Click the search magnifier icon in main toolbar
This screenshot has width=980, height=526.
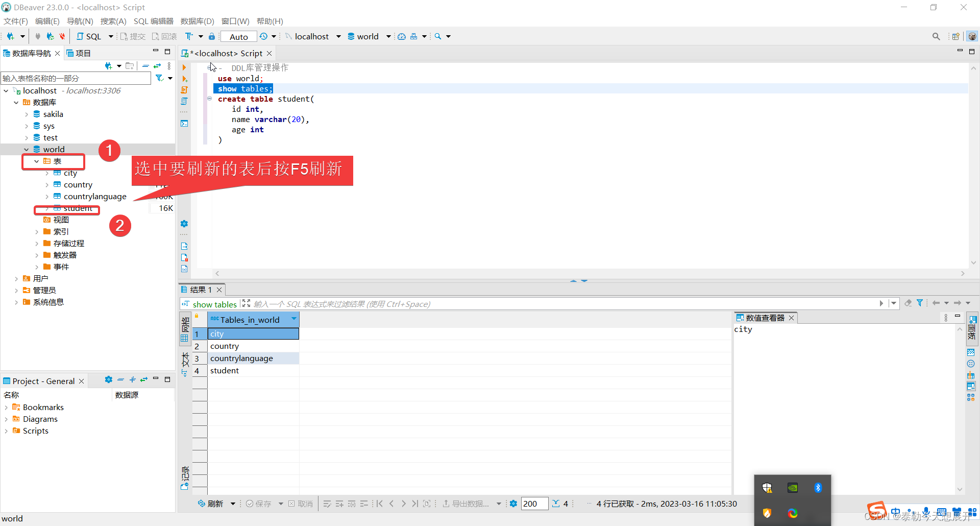(438, 36)
